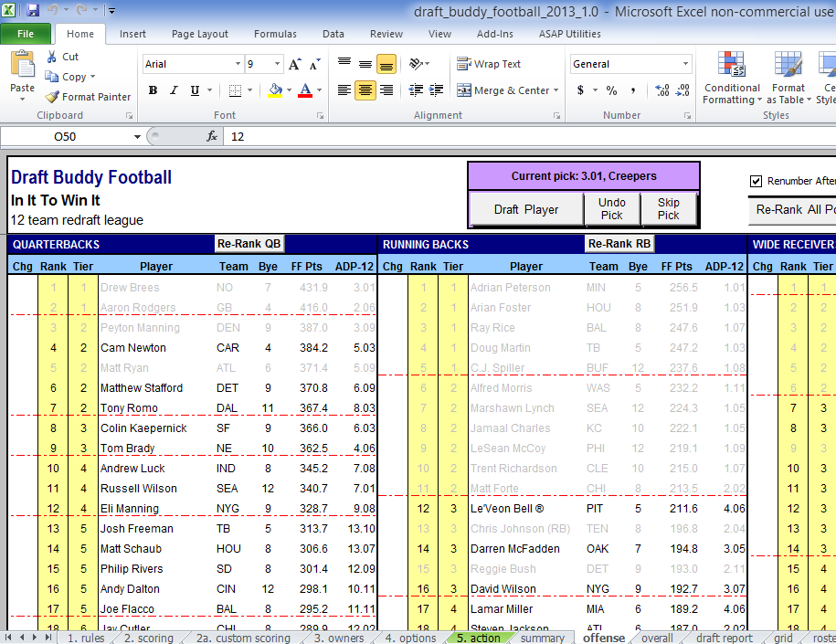Open the Font size dropdown showing 9
The width and height of the screenshot is (836, 644).
[x=277, y=64]
